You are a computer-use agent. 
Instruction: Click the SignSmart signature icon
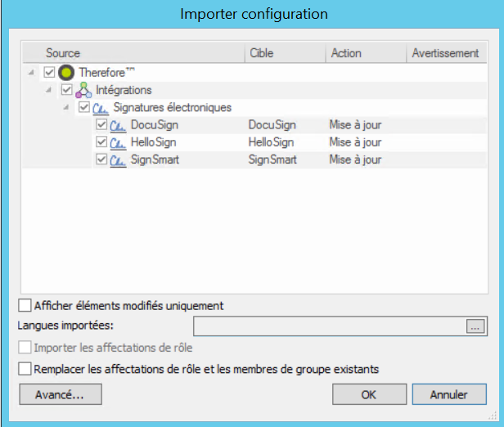(118, 160)
